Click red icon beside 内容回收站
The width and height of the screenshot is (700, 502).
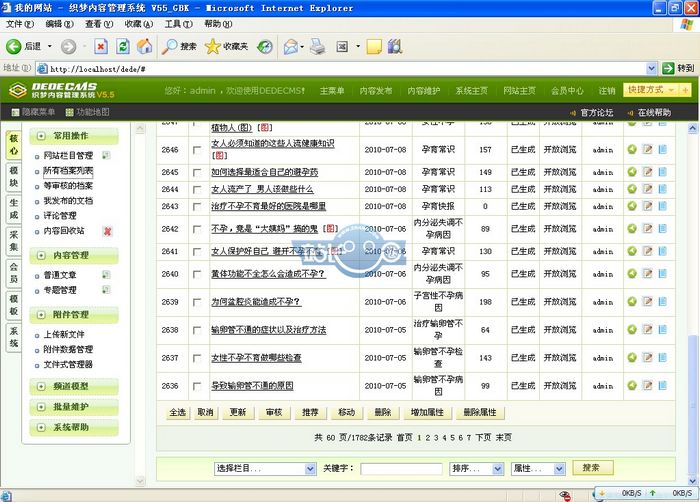click(x=107, y=231)
